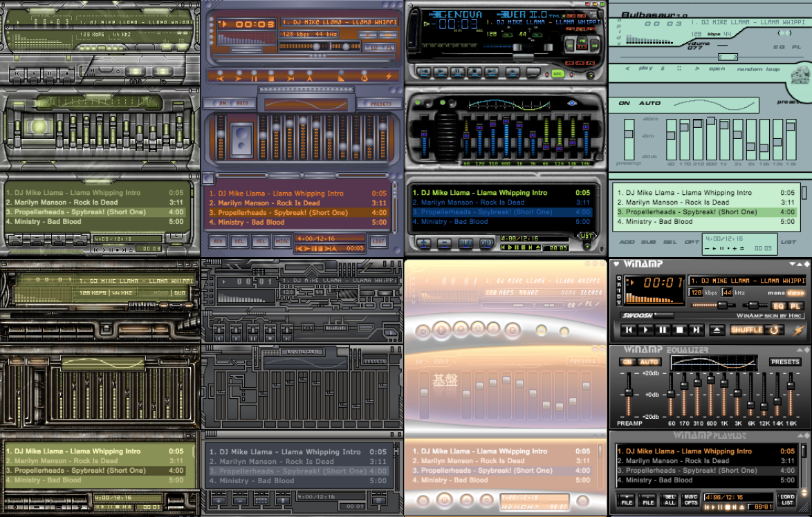Click the Eject icon in the orange Winamp skin
The width and height of the screenshot is (812, 517).
click(x=717, y=330)
